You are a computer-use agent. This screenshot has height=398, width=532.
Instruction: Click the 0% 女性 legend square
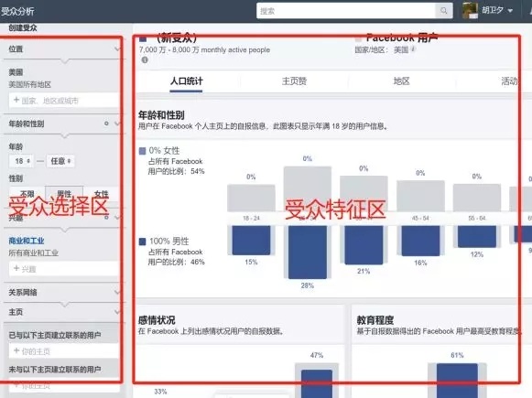tap(143, 151)
